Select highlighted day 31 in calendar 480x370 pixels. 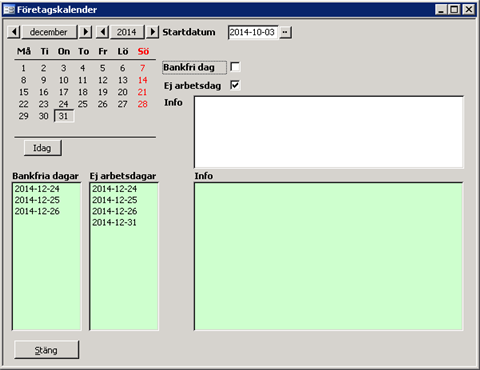click(64, 116)
